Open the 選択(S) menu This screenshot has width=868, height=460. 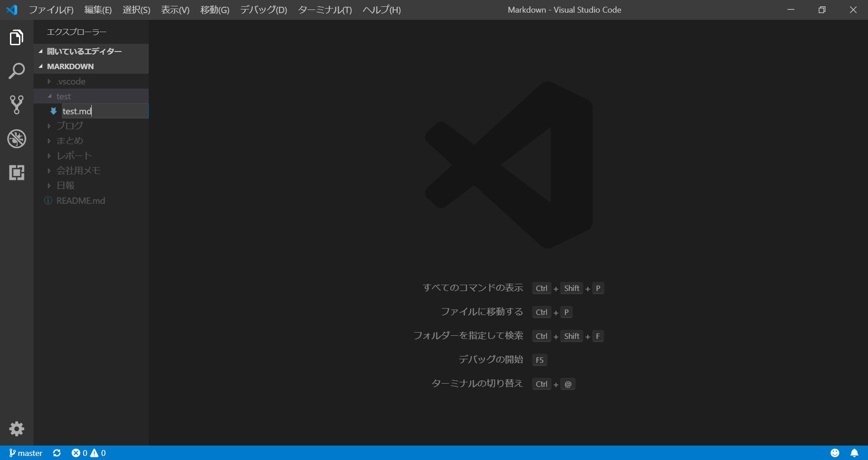click(137, 10)
